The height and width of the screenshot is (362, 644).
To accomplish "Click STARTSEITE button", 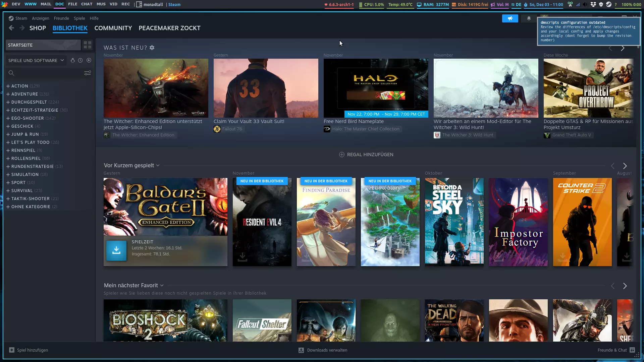I will tap(43, 45).
